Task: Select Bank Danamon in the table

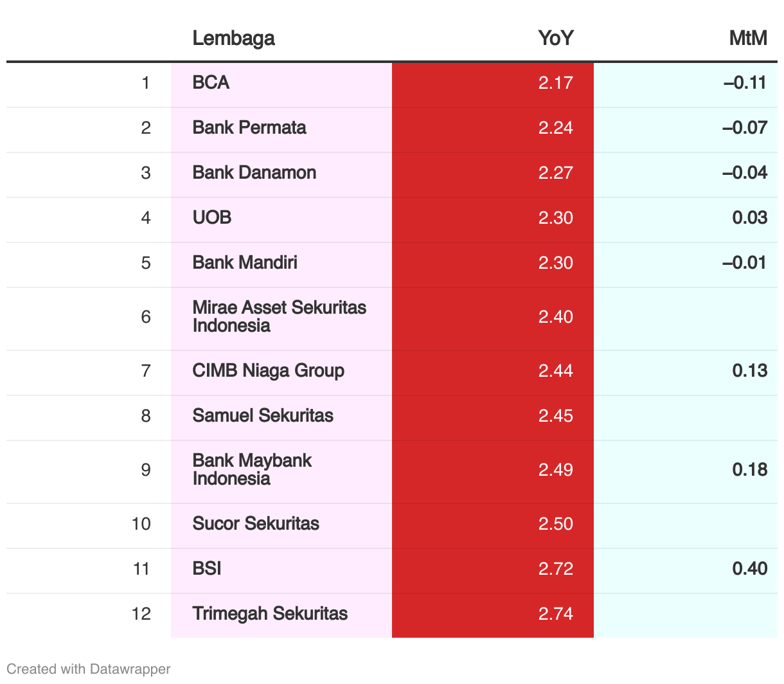Action: (254, 173)
